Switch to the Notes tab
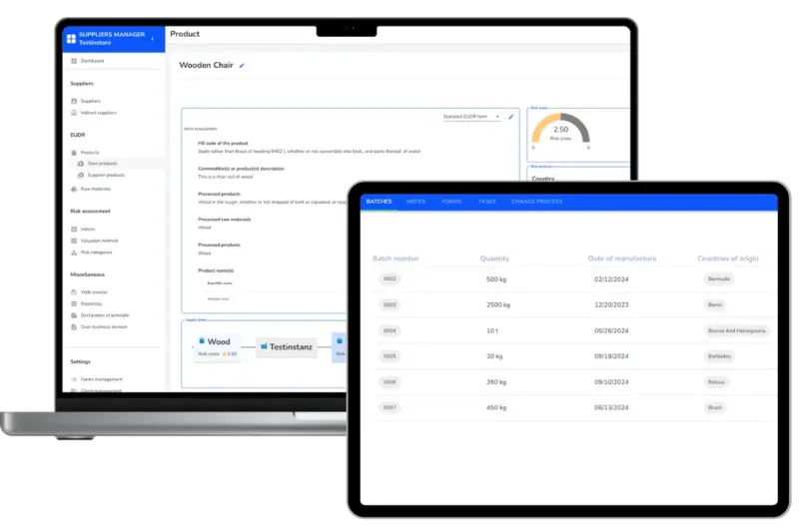799x532 pixels. click(x=415, y=202)
